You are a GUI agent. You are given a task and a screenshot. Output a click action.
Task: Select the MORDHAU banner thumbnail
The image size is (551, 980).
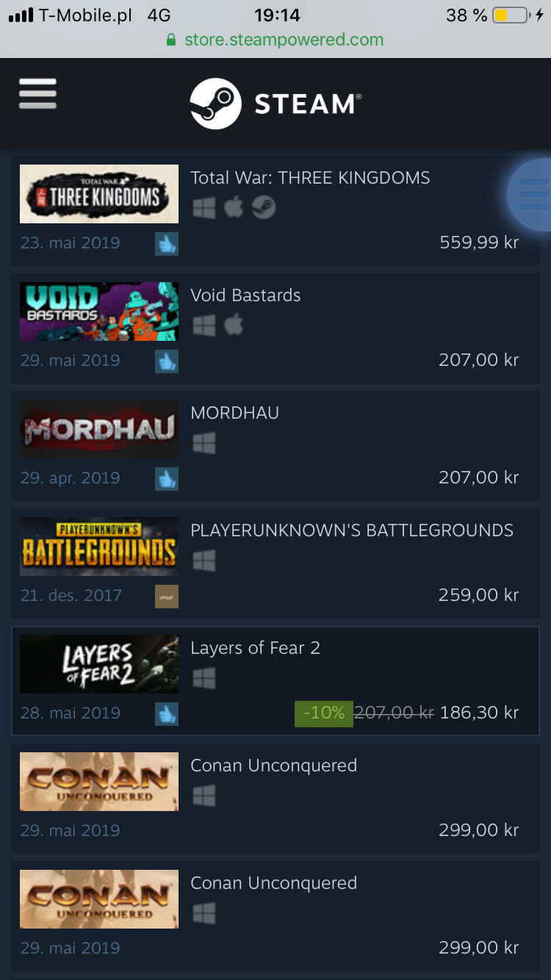tap(99, 429)
